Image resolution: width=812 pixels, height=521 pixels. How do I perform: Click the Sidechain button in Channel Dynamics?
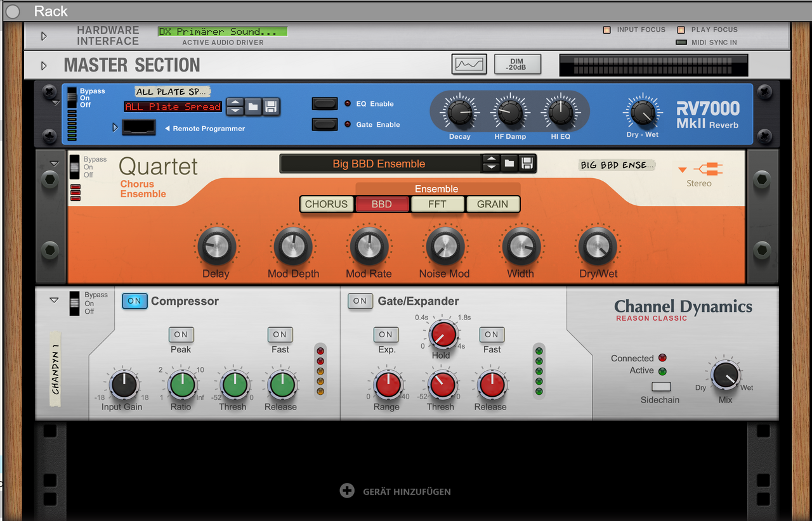(660, 387)
